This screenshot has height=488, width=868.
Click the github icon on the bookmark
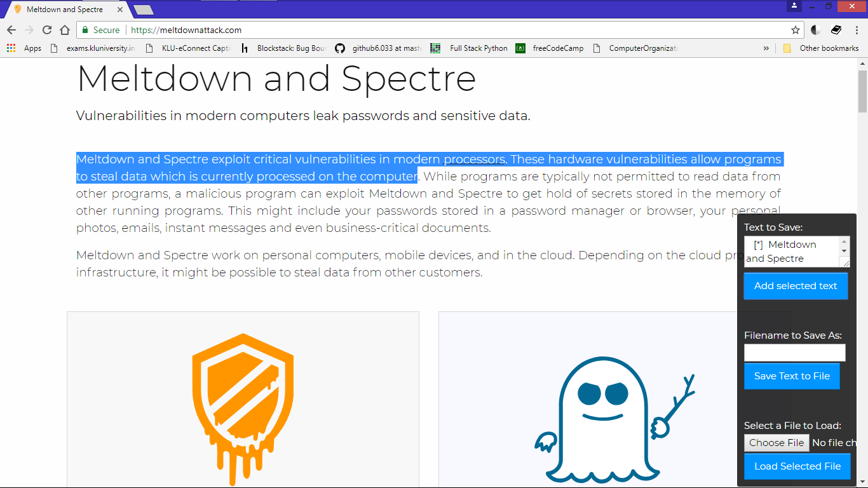pyautogui.click(x=340, y=48)
